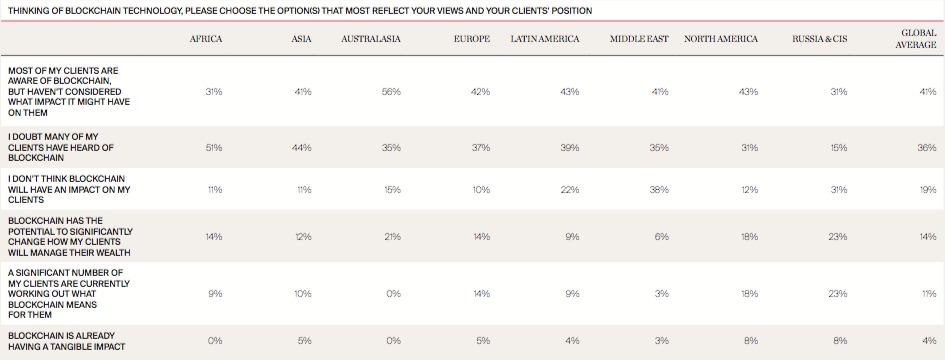The height and width of the screenshot is (360, 945).
Task: Click the table title about blockchain technology
Action: click(x=300, y=11)
